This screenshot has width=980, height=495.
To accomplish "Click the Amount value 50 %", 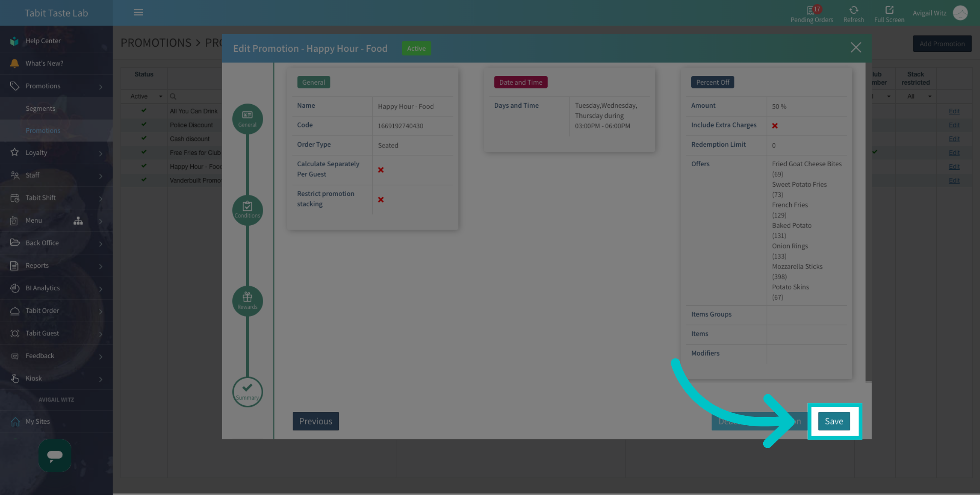I will 779,107.
